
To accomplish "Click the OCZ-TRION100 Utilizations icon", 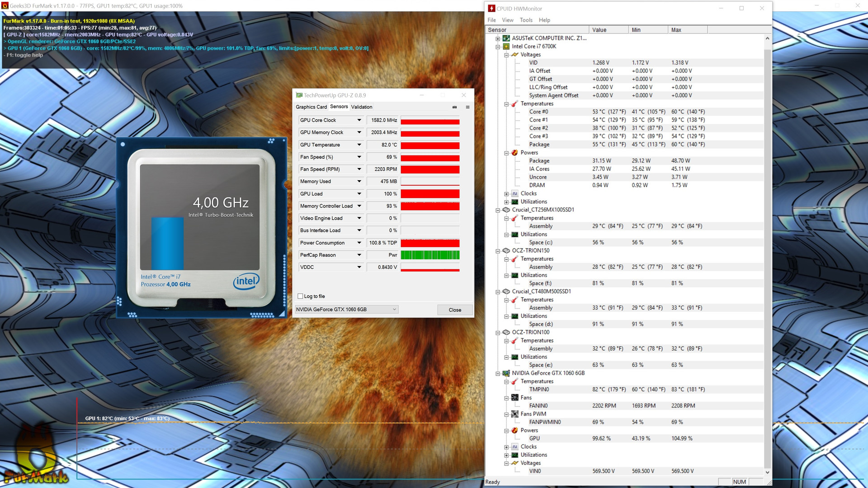I will [x=514, y=357].
